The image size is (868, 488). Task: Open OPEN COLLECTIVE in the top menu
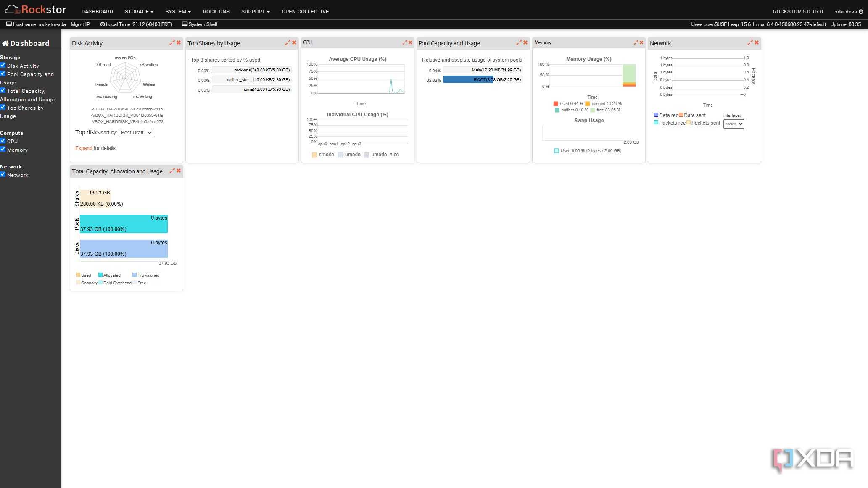(x=305, y=12)
